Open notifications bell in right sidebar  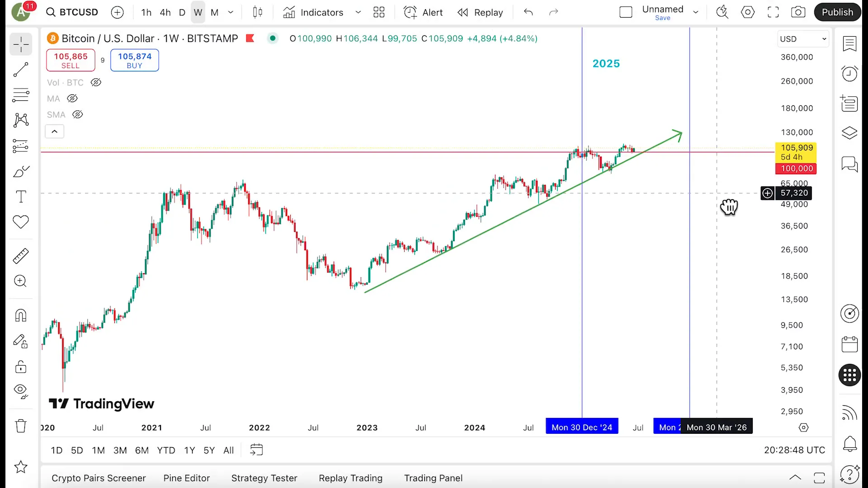pyautogui.click(x=849, y=444)
